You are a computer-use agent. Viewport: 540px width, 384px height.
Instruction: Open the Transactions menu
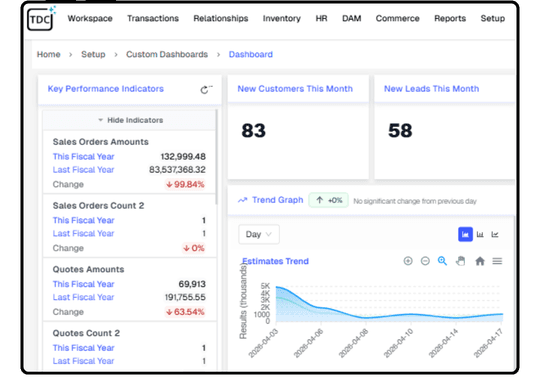click(x=153, y=18)
